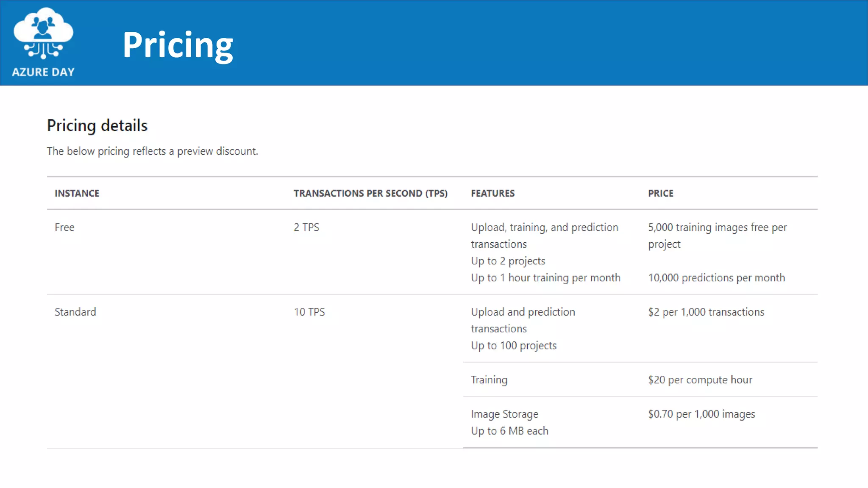Image resolution: width=868 pixels, height=488 pixels.
Task: Click the INSTANCE column header
Action: 77,193
